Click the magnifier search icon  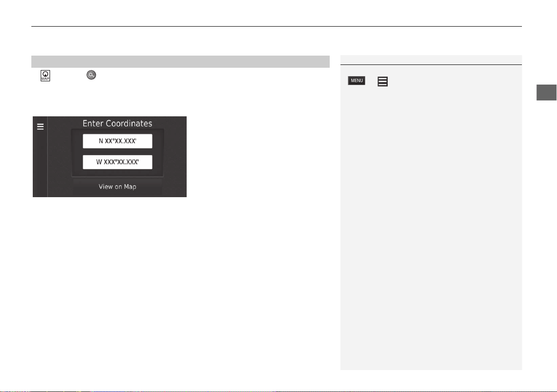pos(91,75)
